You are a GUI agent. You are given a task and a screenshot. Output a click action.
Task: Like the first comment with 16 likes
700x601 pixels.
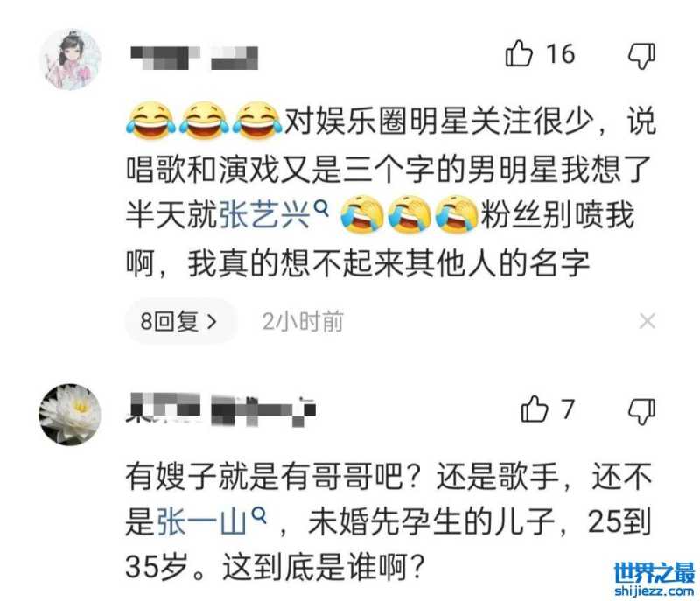tap(519, 53)
